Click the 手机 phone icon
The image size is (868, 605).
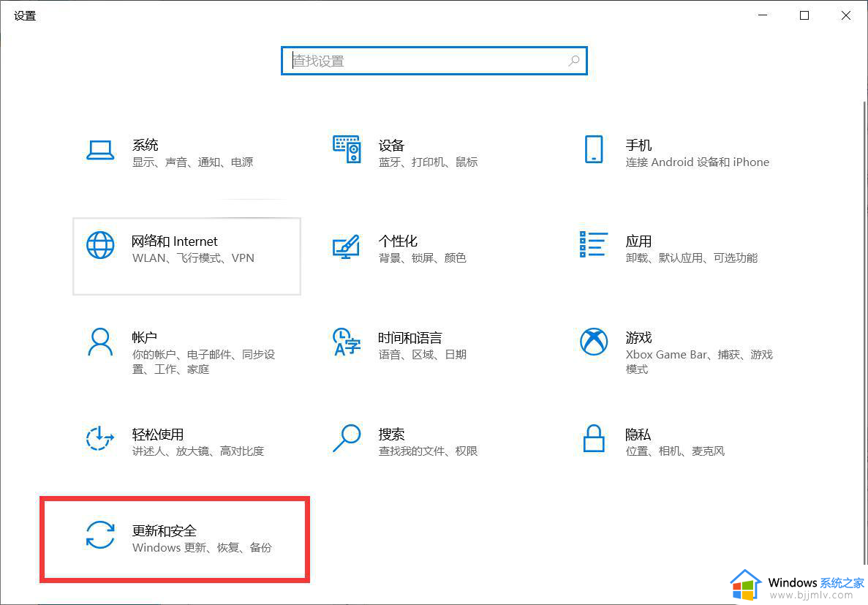click(594, 149)
